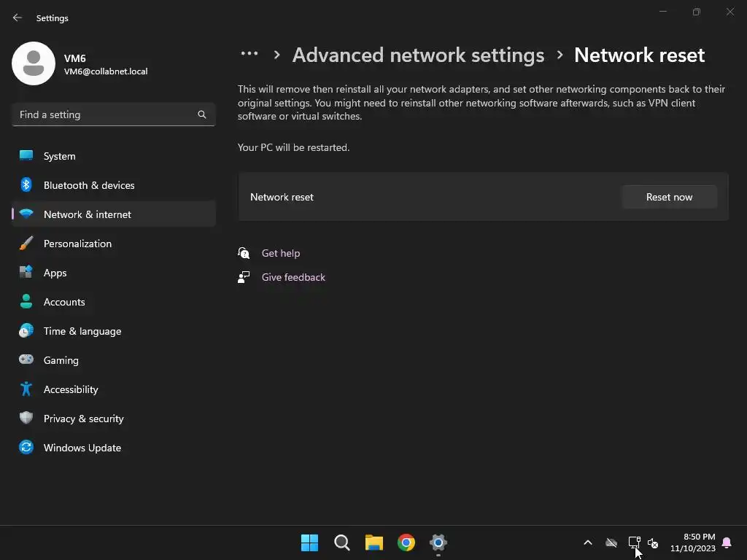This screenshot has height=560, width=747.
Task: Open Privacy & security shield icon
Action: coord(26,419)
